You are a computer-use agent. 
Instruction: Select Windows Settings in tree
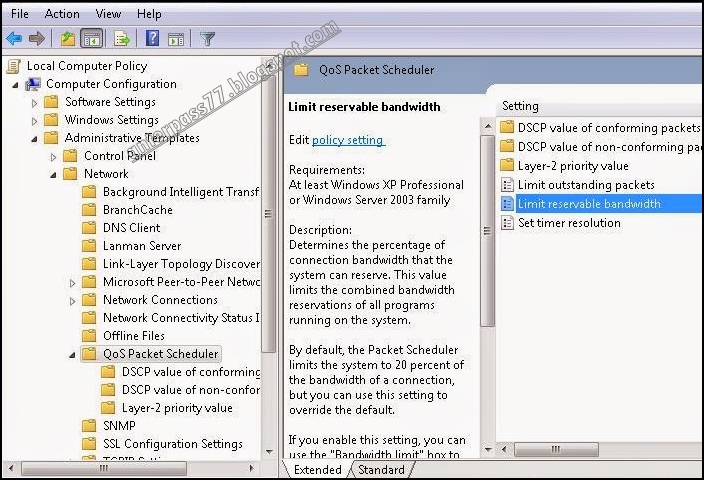pos(111,120)
